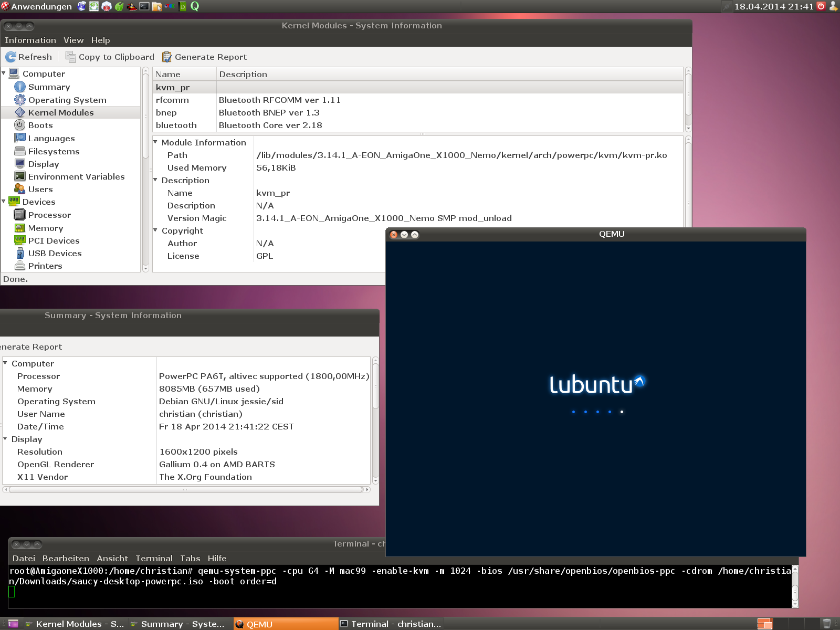Image resolution: width=840 pixels, height=630 pixels.
Task: Select the USB Devices item
Action: click(x=55, y=254)
